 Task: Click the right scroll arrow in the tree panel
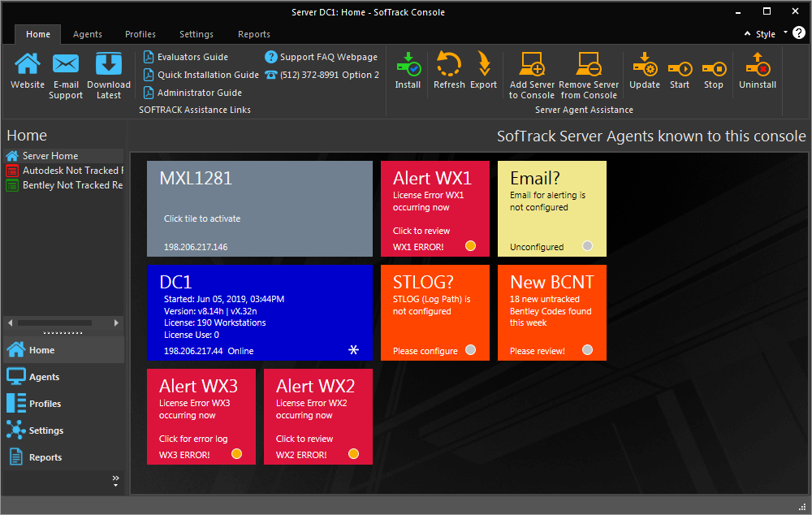(116, 322)
